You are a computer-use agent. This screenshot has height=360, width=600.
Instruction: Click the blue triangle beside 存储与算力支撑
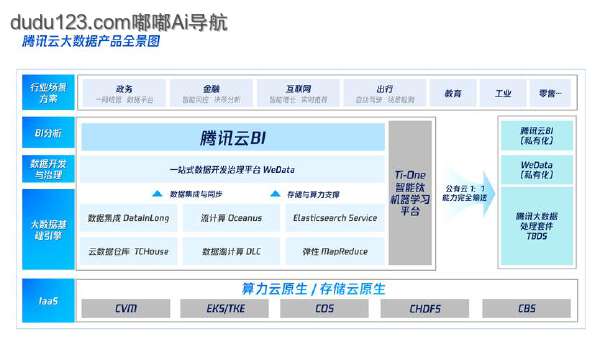[275, 194]
